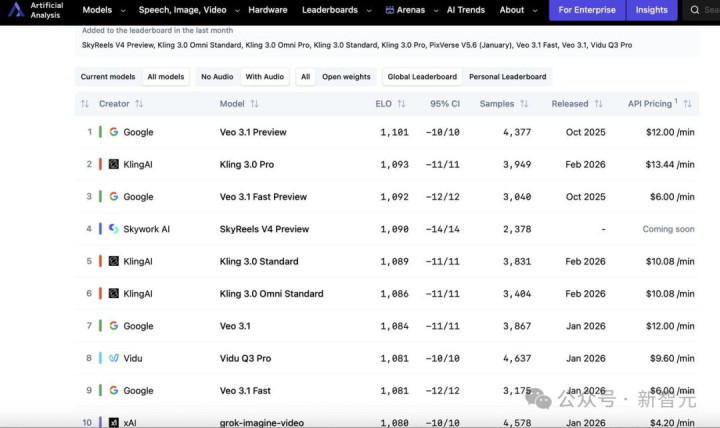Sort by Samples column arrows
Screen dimensions: 720x428
[524, 104]
